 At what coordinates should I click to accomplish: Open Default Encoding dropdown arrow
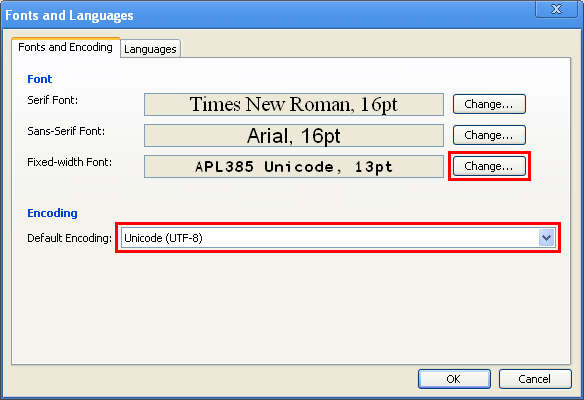tap(546, 238)
